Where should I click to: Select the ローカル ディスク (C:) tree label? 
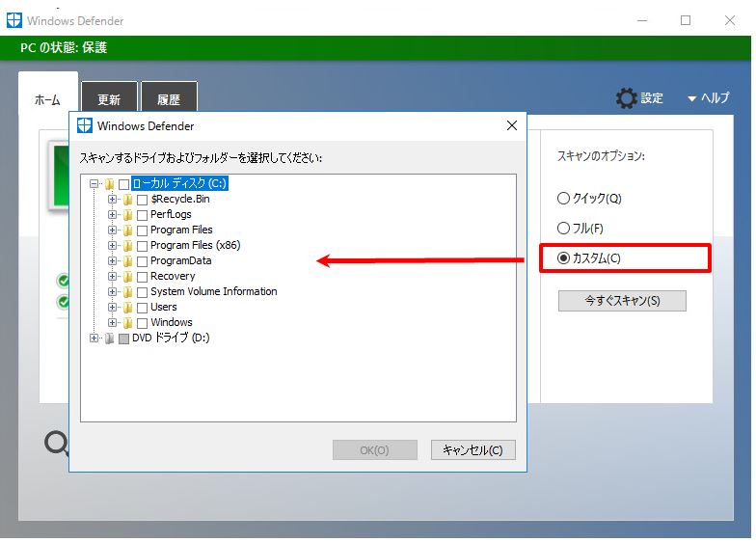179,183
